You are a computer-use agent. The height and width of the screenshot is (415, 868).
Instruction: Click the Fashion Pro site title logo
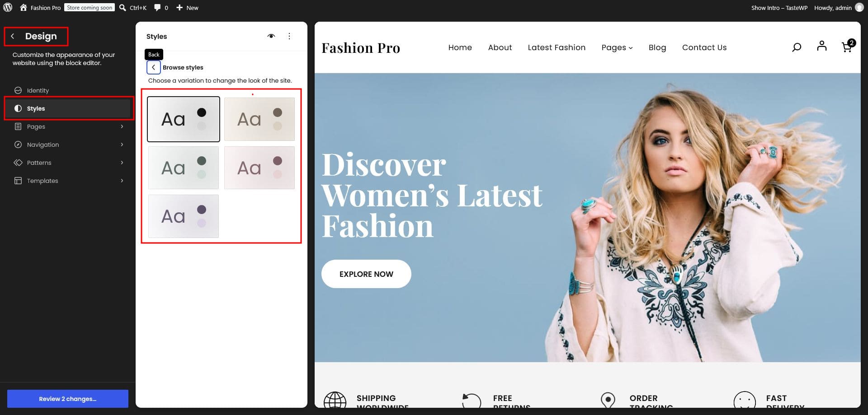[361, 47]
